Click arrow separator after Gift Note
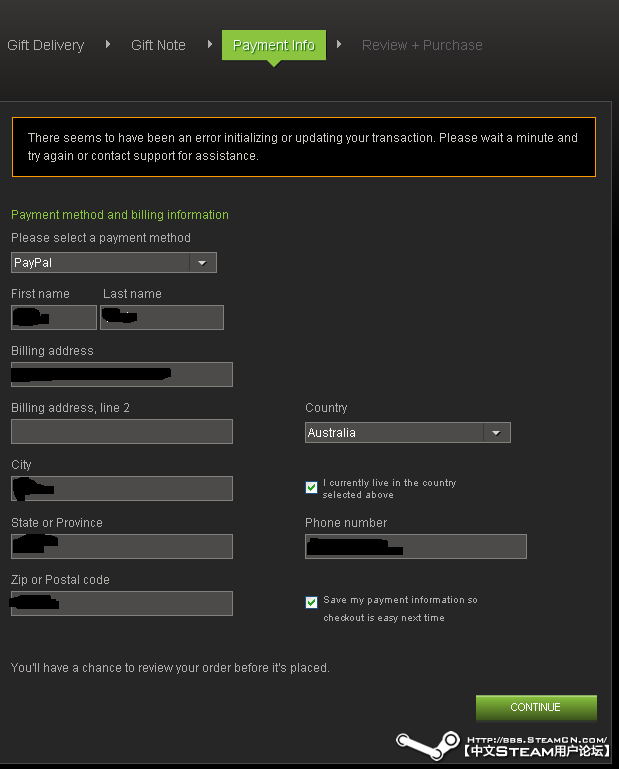 click(x=210, y=45)
